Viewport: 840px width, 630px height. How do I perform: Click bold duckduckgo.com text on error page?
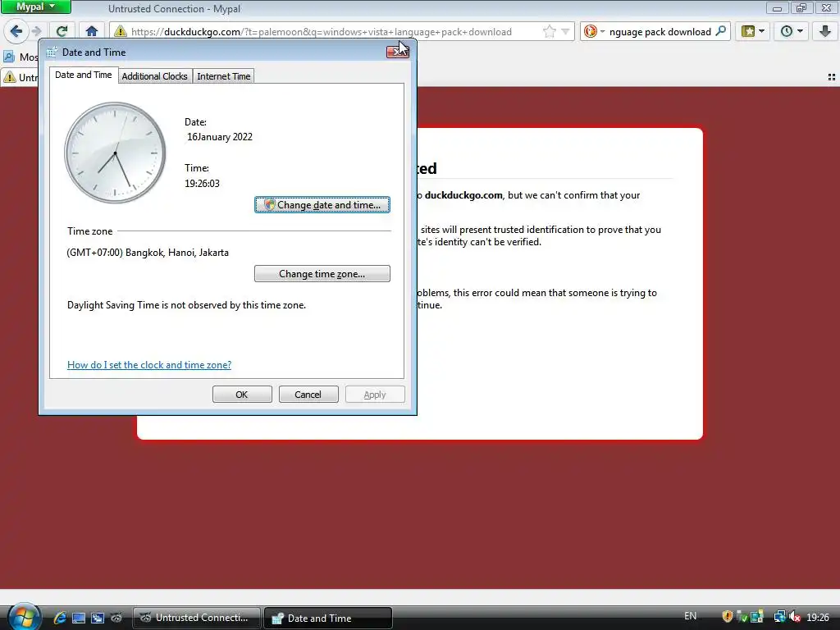pos(463,195)
